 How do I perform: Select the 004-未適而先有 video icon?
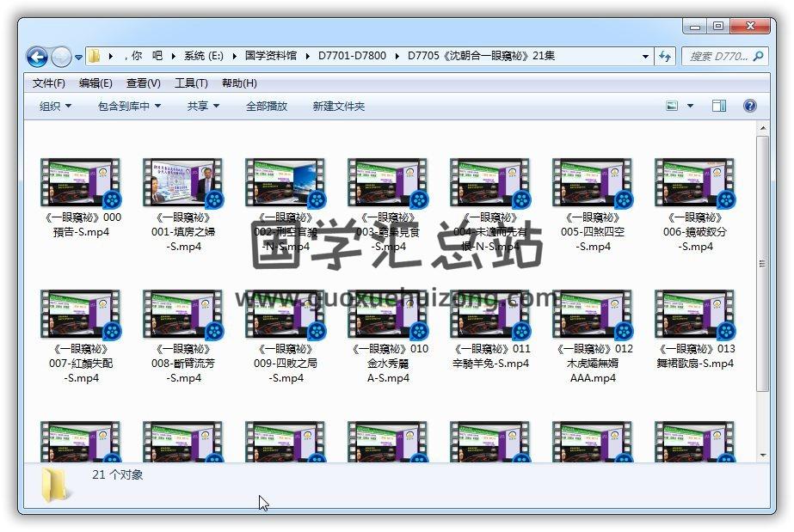coord(490,182)
